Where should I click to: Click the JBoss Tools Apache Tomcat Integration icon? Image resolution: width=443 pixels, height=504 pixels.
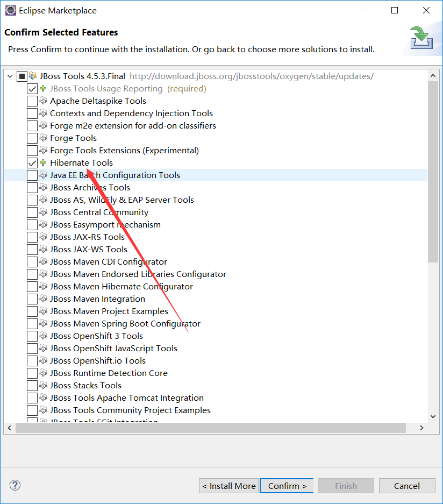pos(44,398)
